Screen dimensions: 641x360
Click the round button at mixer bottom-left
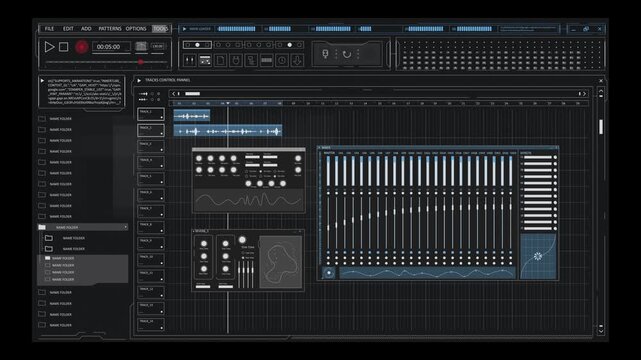point(329,273)
